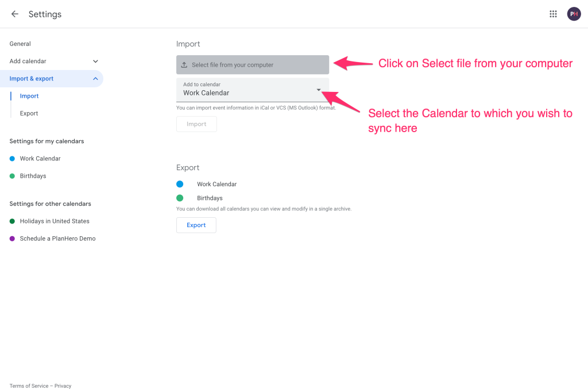
Task: Open the Privacy link
Action: [63, 386]
